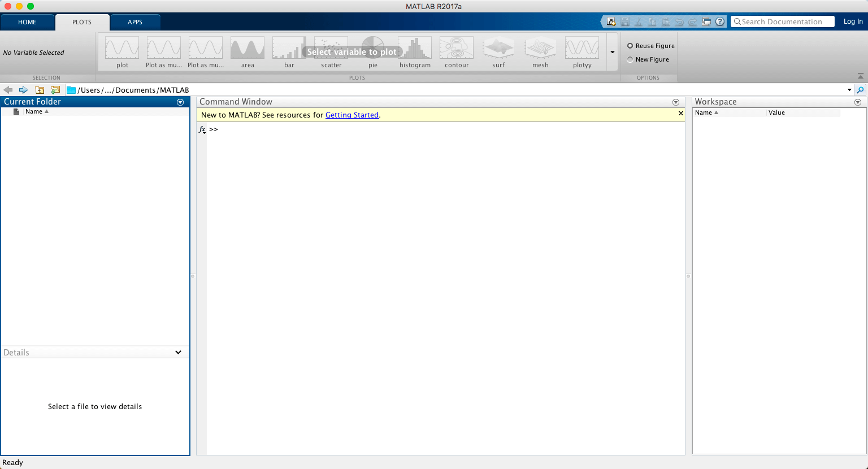Choose the contour plot type

click(x=457, y=53)
